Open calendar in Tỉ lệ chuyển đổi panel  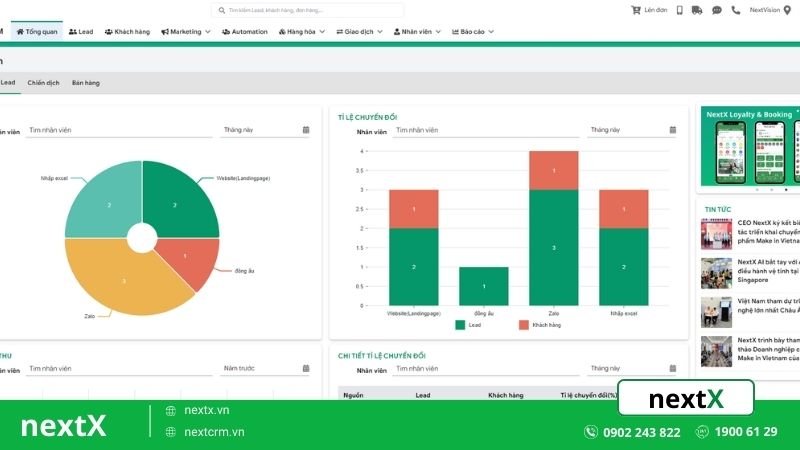point(672,130)
